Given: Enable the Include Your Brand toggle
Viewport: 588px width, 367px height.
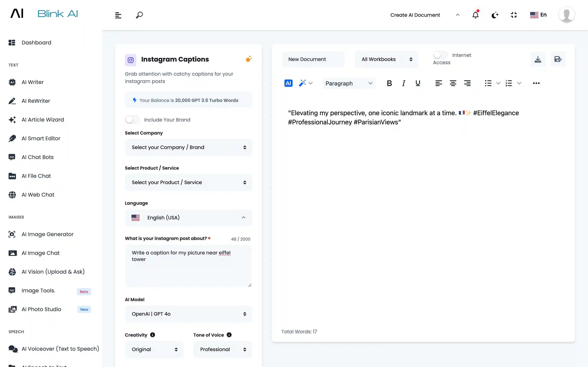Looking at the screenshot, I should (132, 119).
